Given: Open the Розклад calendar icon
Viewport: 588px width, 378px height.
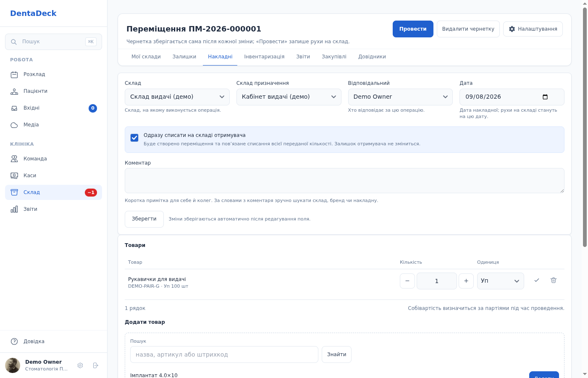Looking at the screenshot, I should 14,74.
